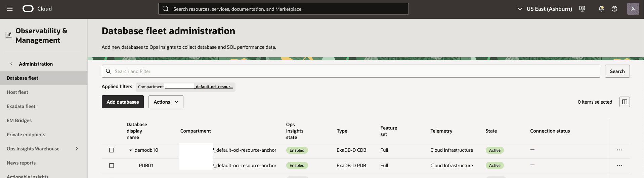
Task: Click the demodb10 database name
Action: coord(146,150)
